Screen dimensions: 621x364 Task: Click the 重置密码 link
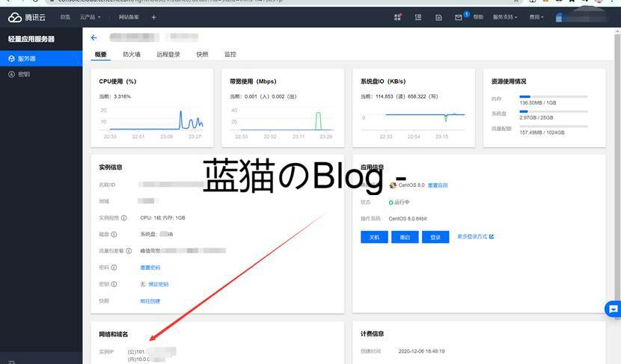coord(150,268)
